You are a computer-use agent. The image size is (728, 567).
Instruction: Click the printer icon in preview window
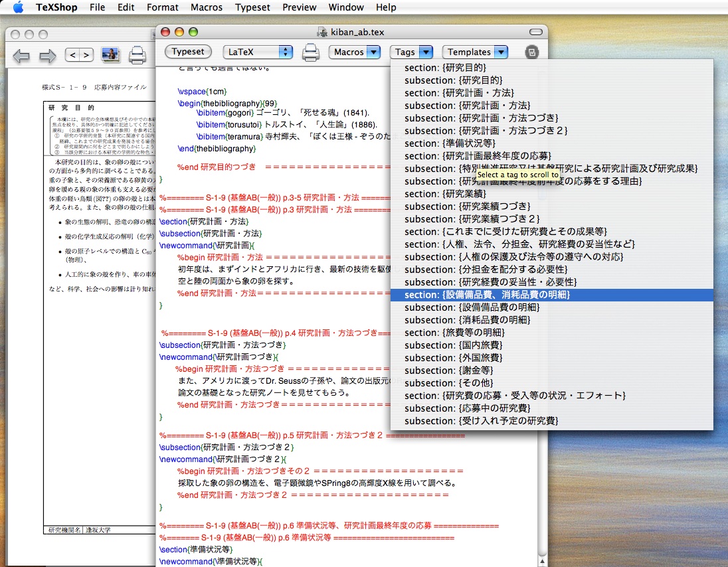click(x=137, y=55)
